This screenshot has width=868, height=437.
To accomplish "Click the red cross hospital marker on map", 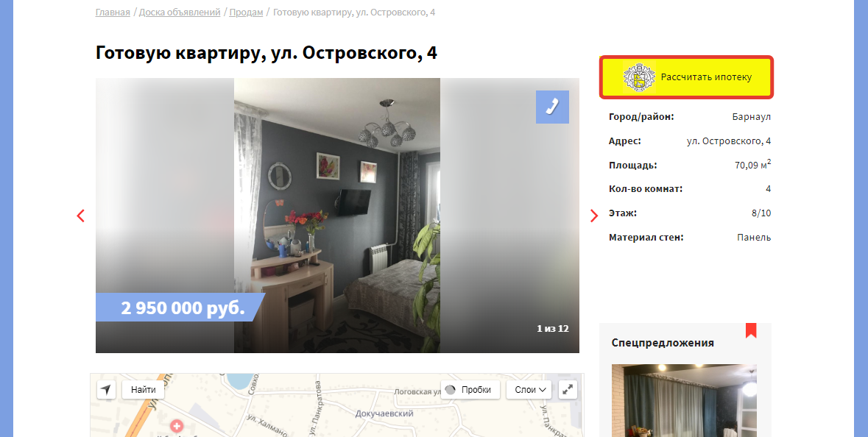I will 177,426.
